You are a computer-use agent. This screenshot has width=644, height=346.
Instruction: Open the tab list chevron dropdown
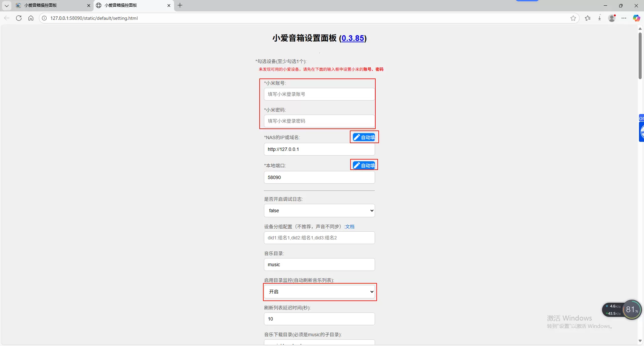(6, 5)
